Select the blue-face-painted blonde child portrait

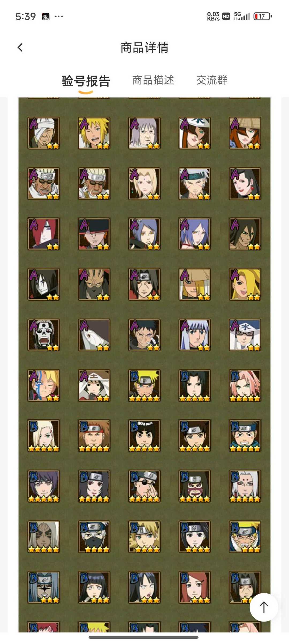coord(44,385)
